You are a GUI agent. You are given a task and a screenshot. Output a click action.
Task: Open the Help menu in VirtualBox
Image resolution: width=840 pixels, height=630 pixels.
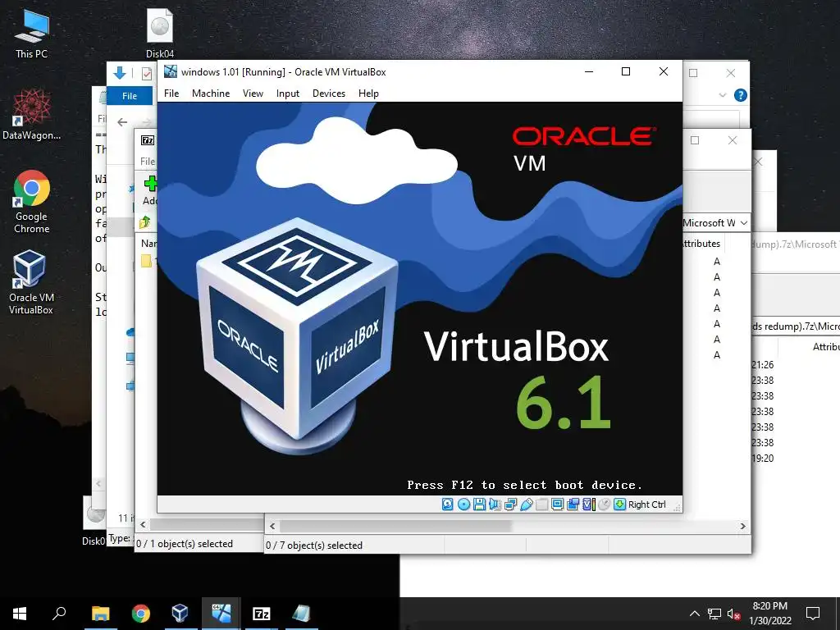(x=368, y=94)
